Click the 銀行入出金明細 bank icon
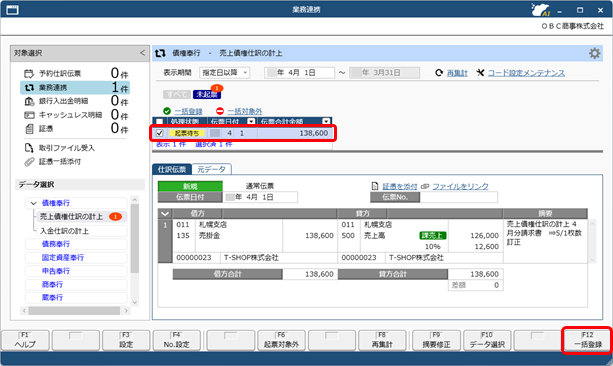This screenshot has height=366, width=613. [x=29, y=101]
